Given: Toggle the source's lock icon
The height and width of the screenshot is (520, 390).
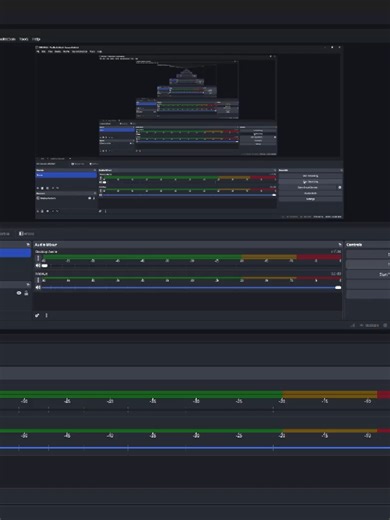Looking at the screenshot, I should pyautogui.click(x=26, y=293).
